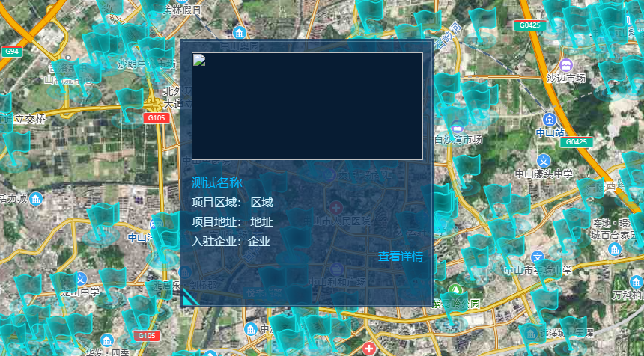
Task: Click the 龙山中学 school icon
Action: (x=81, y=279)
